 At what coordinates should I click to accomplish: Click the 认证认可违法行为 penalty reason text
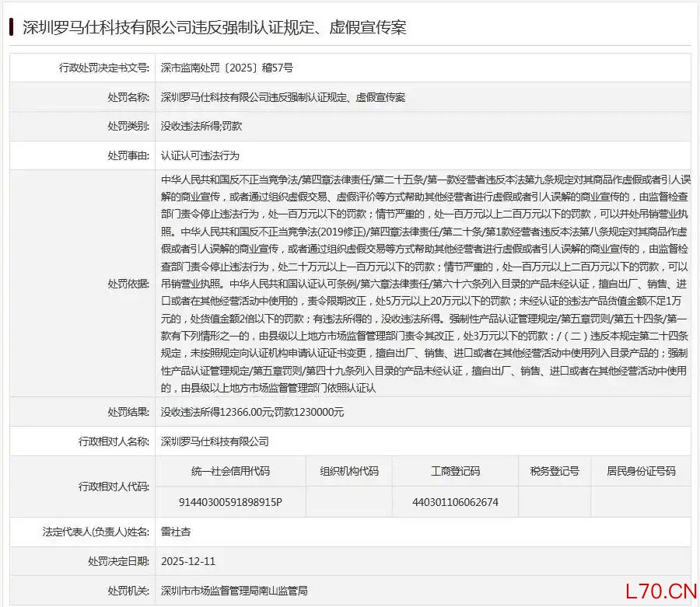pyautogui.click(x=194, y=155)
